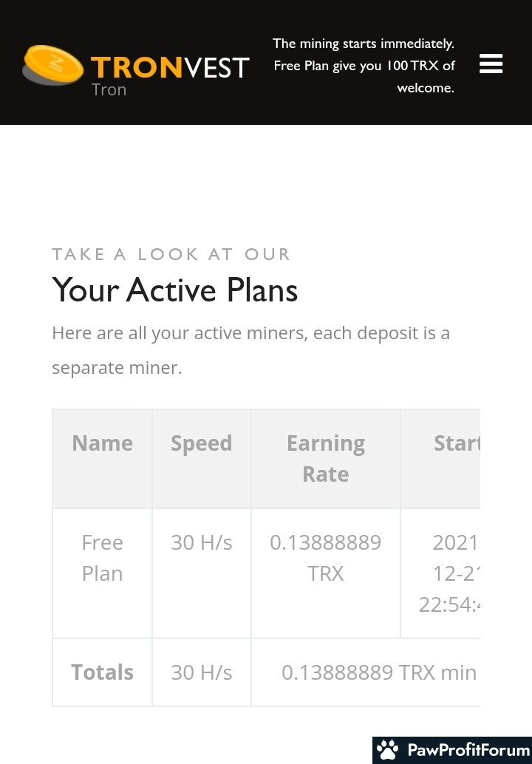Click the 0.13888889 TRX earning rate cell

325,558
